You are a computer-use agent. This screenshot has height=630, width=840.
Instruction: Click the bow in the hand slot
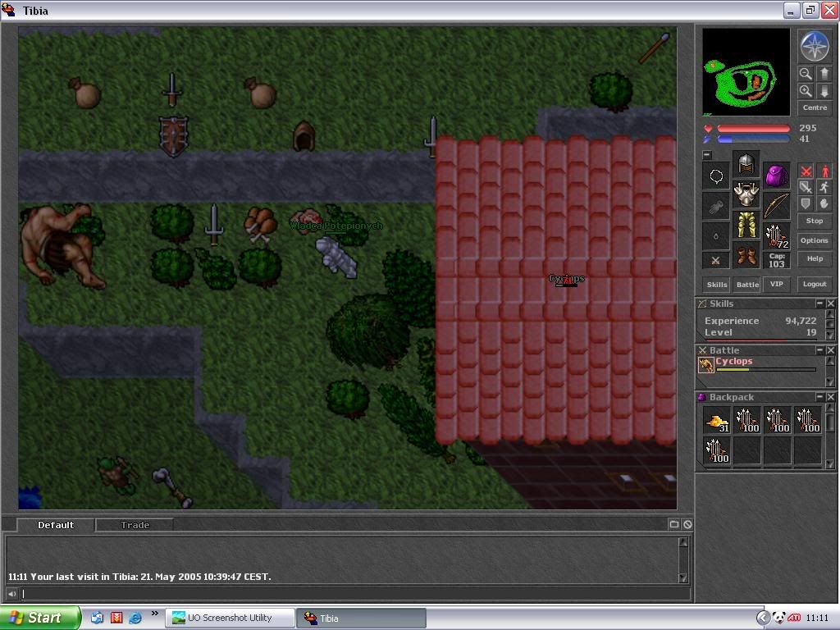(776, 206)
